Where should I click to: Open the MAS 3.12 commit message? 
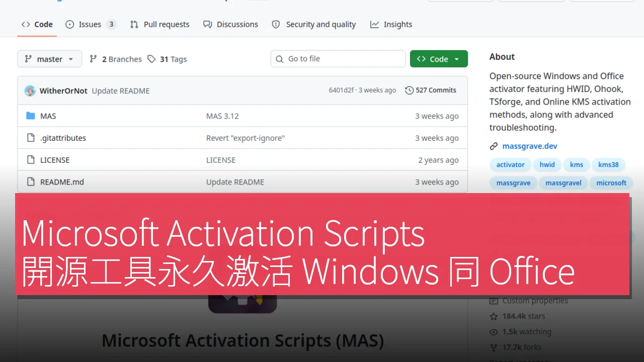click(x=222, y=116)
